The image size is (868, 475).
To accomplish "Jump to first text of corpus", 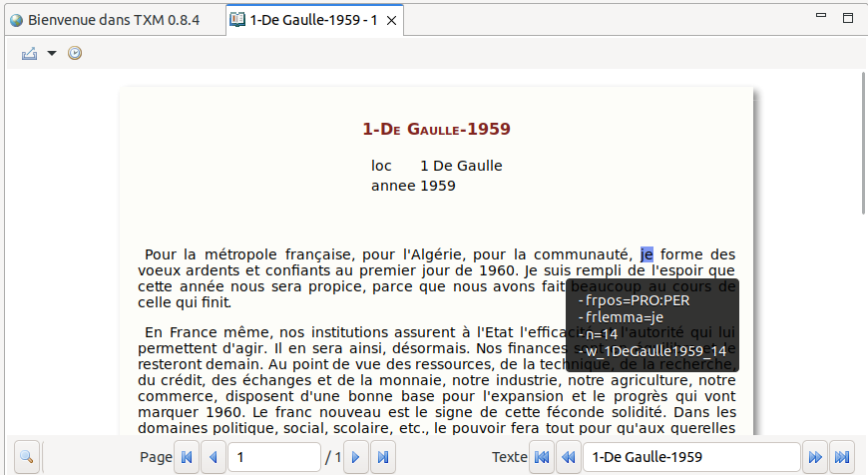I will pyautogui.click(x=542, y=457).
